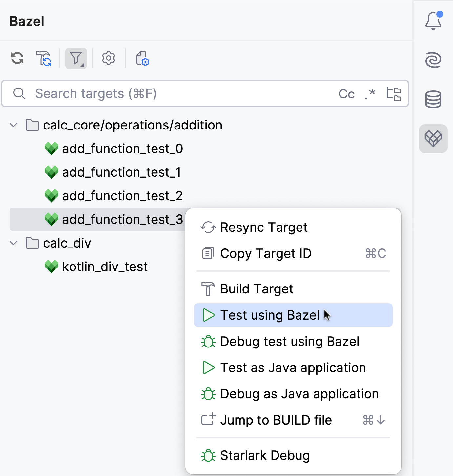
Task: Collapse calc_div folder chevron
Action: pyautogui.click(x=13, y=243)
